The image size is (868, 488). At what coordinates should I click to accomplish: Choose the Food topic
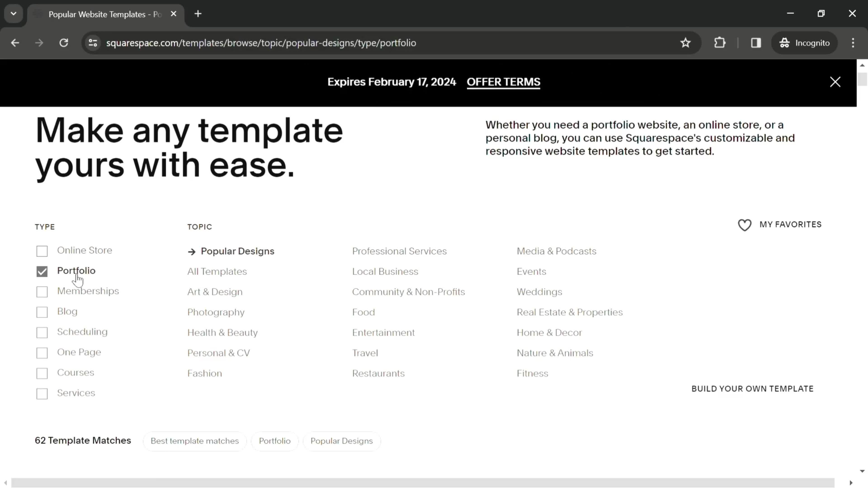pyautogui.click(x=363, y=312)
